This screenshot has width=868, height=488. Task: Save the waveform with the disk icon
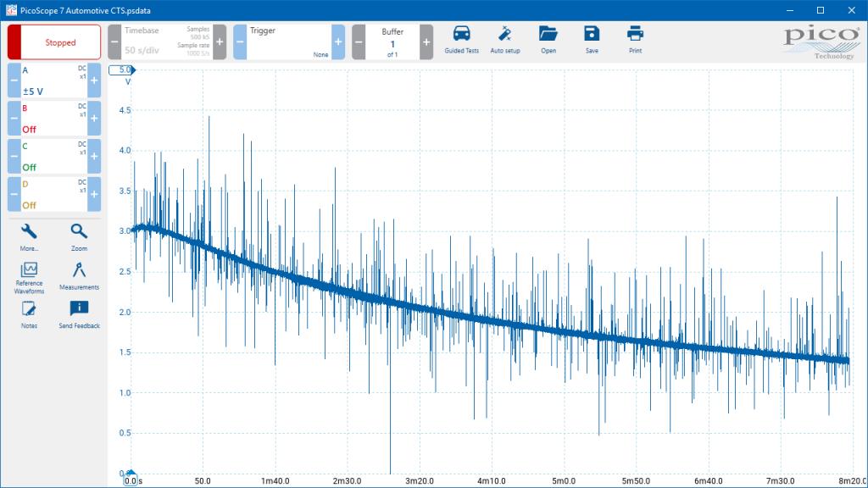[591, 41]
